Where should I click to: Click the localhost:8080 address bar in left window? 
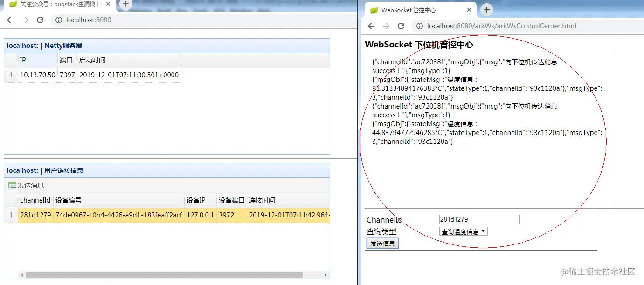click(203, 20)
